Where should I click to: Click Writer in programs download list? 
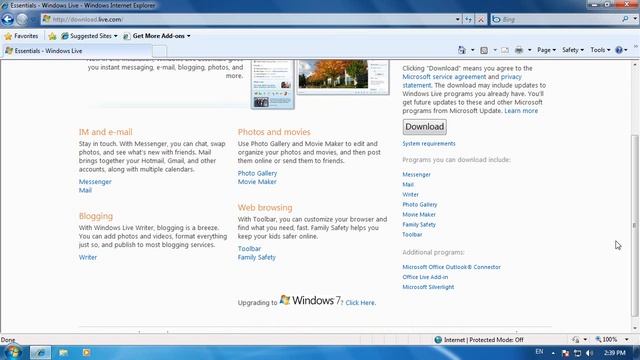click(x=410, y=195)
